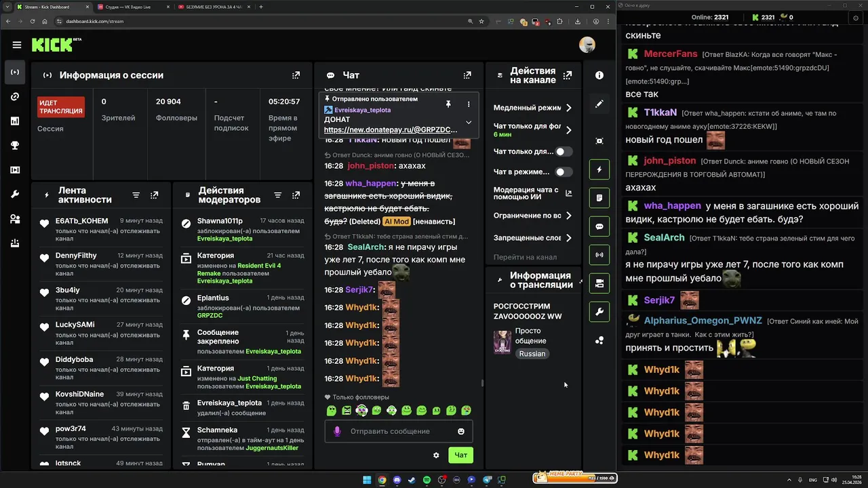
Task: Click the 'ИДЕТ ТРАНСЛЯЦИЯ' live badge
Action: (61, 107)
